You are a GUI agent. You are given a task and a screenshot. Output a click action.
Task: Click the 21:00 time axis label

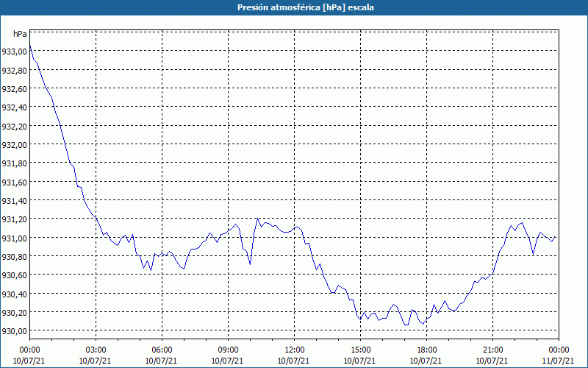click(x=492, y=350)
